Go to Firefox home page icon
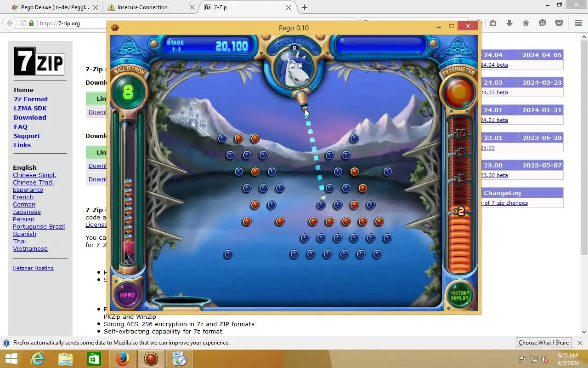 526,23
